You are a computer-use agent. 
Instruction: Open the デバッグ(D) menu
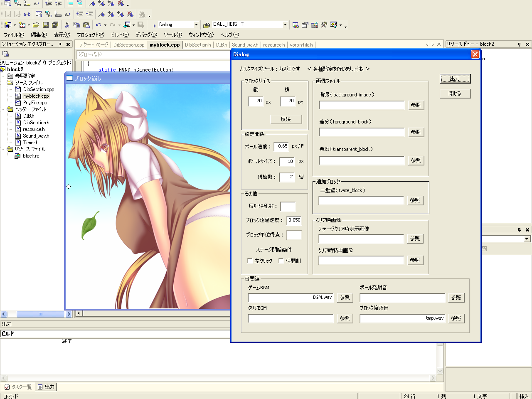[146, 35]
